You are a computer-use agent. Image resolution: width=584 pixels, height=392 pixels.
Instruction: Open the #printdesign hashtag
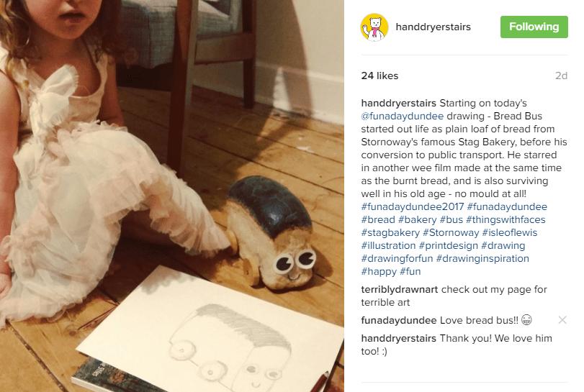(448, 246)
